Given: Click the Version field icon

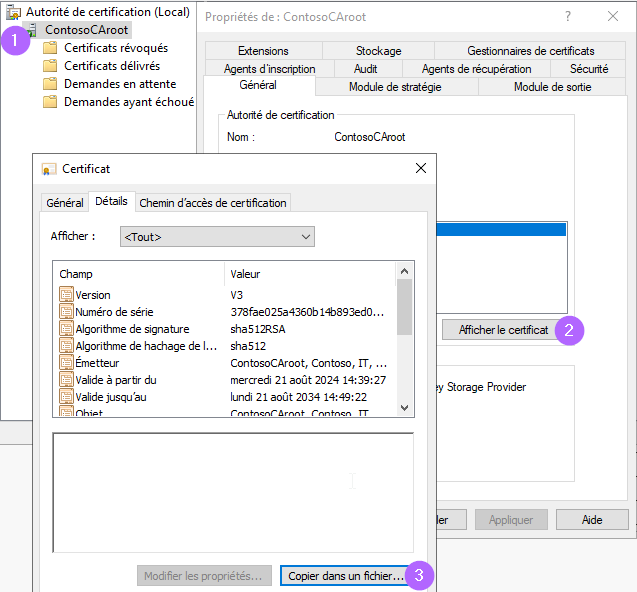Looking at the screenshot, I should 66,295.
